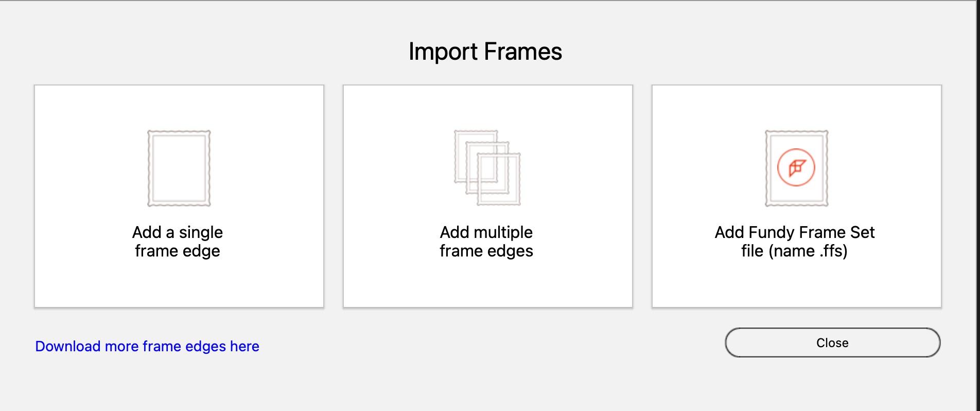Click the 'Import Frames' heading
980x411 pixels.
[x=485, y=52]
